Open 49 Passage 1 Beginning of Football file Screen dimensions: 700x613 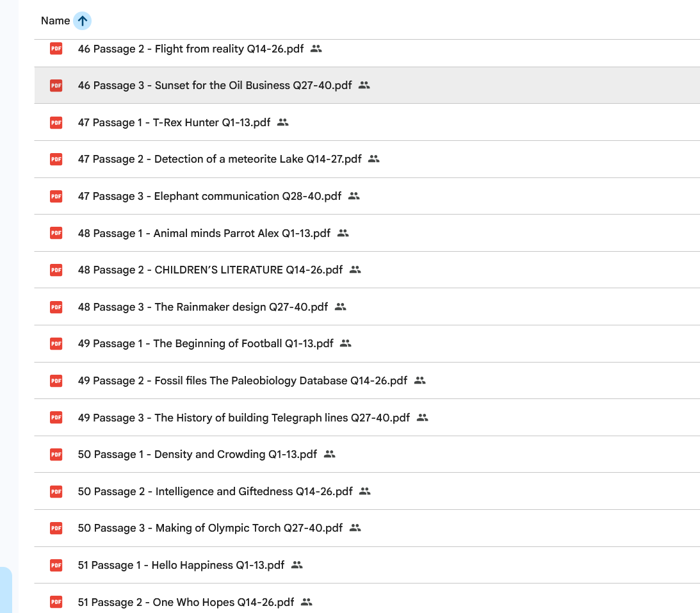[206, 343]
